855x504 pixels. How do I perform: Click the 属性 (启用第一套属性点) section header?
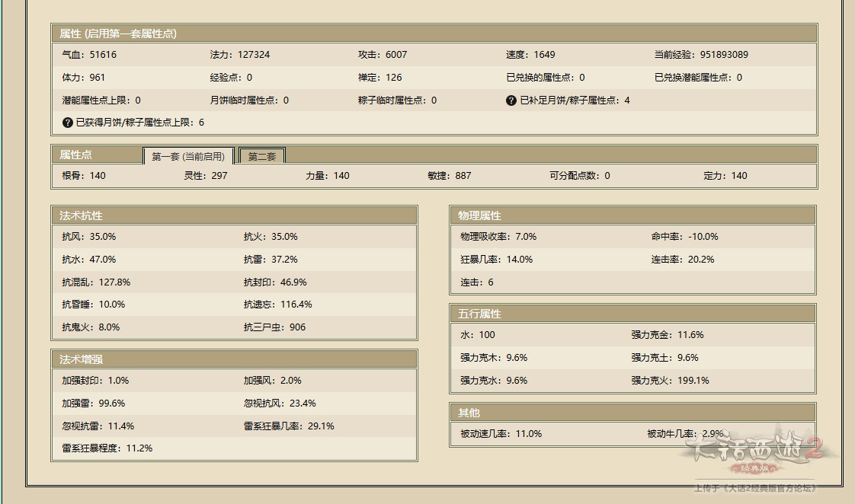118,33
